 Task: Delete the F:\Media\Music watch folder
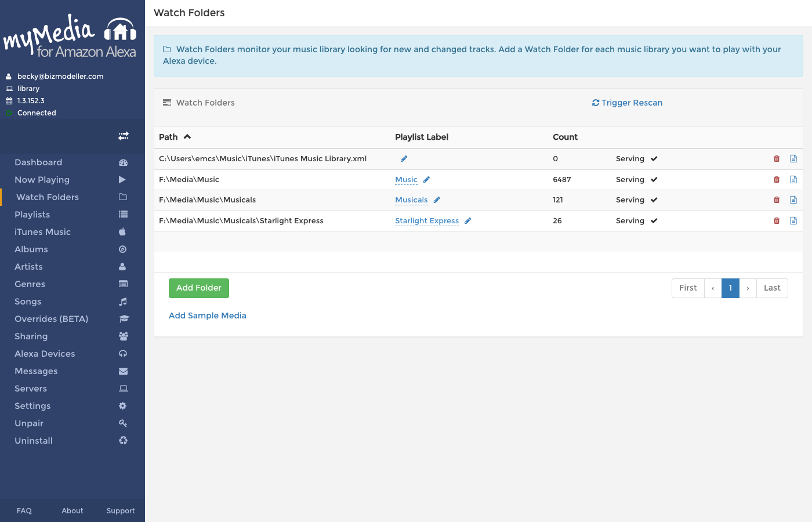coord(777,180)
